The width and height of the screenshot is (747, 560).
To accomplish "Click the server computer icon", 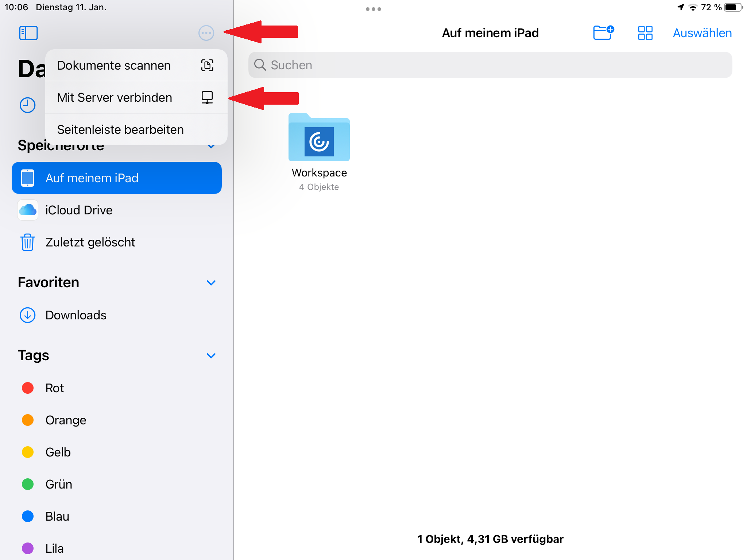I will pyautogui.click(x=207, y=97).
